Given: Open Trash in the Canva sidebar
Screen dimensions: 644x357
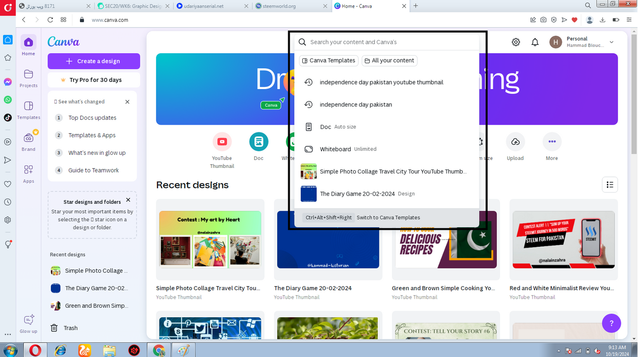Looking at the screenshot, I should (x=64, y=328).
